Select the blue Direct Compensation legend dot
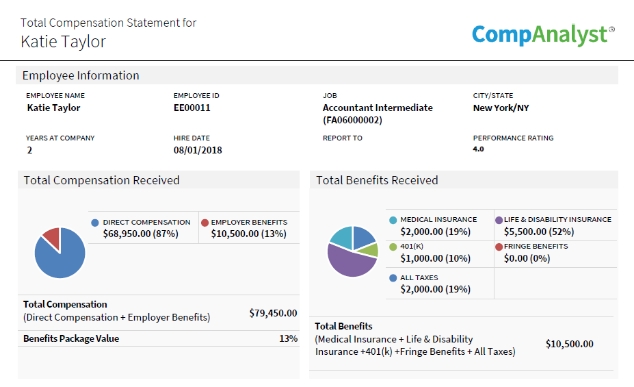The height and width of the screenshot is (387, 634). (95, 223)
